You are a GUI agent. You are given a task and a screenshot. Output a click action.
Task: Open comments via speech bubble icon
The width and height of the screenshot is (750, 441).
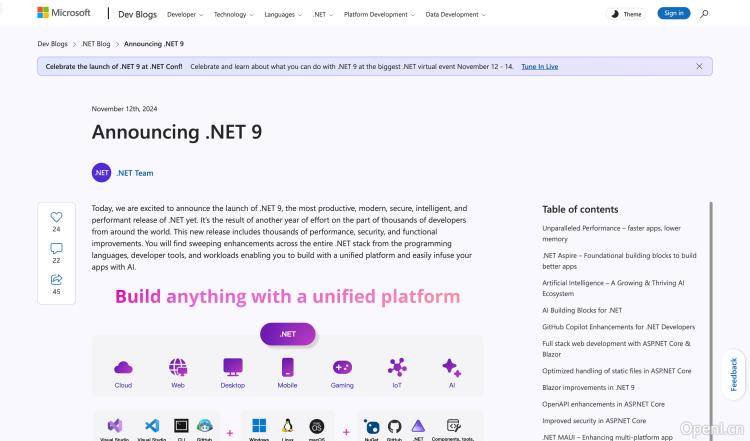pos(56,248)
